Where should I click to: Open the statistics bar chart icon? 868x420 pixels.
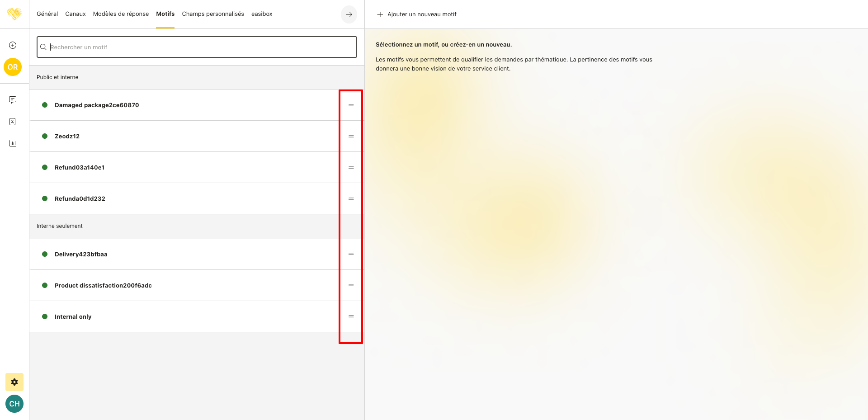pos(13,143)
